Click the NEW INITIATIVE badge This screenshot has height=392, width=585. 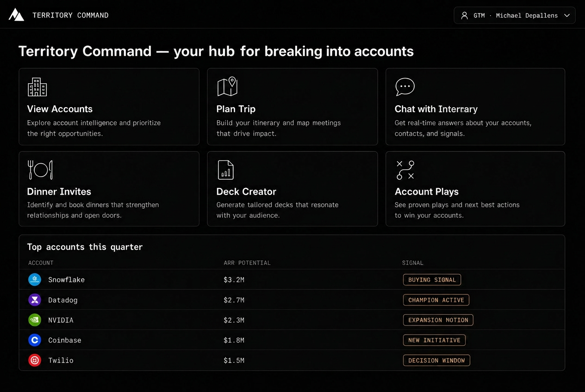(434, 340)
